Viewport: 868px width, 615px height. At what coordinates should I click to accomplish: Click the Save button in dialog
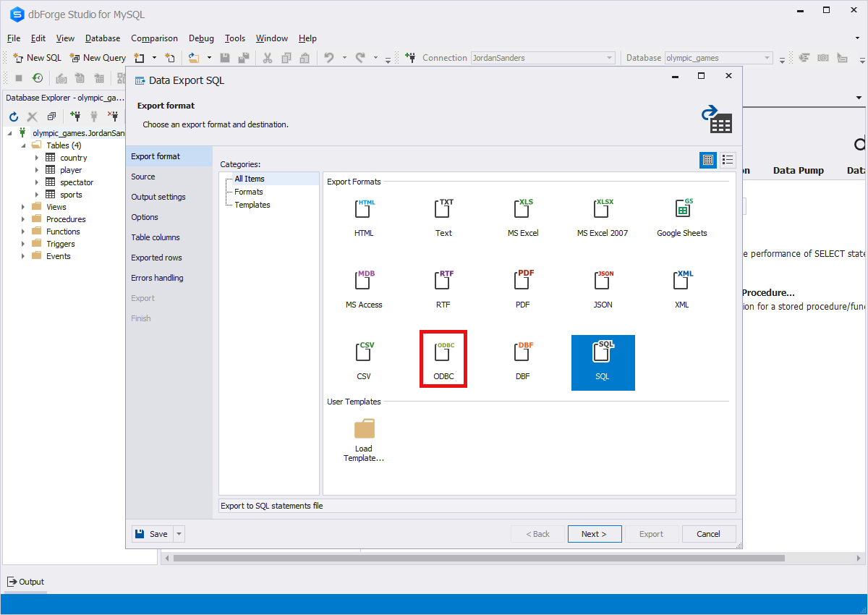tap(153, 534)
